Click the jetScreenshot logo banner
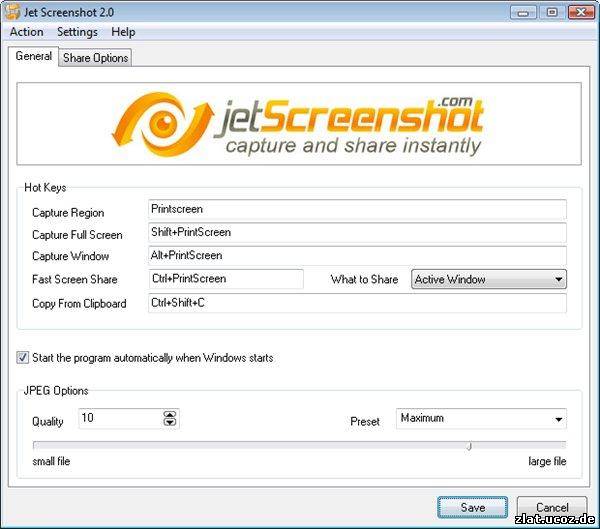 (x=299, y=124)
